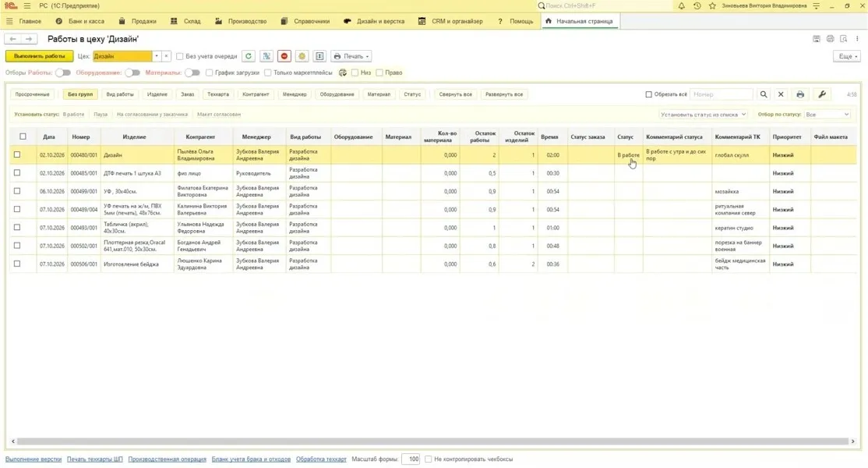The width and height of the screenshot is (868, 468).
Task: Open the three-dot more menu at top right
Action: (857, 39)
